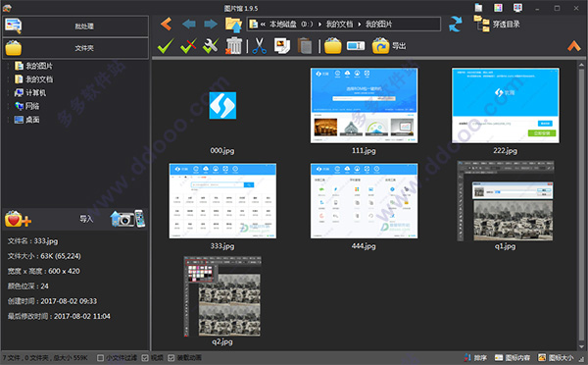
Task: Select all with the green checkmark
Action: click(x=166, y=46)
